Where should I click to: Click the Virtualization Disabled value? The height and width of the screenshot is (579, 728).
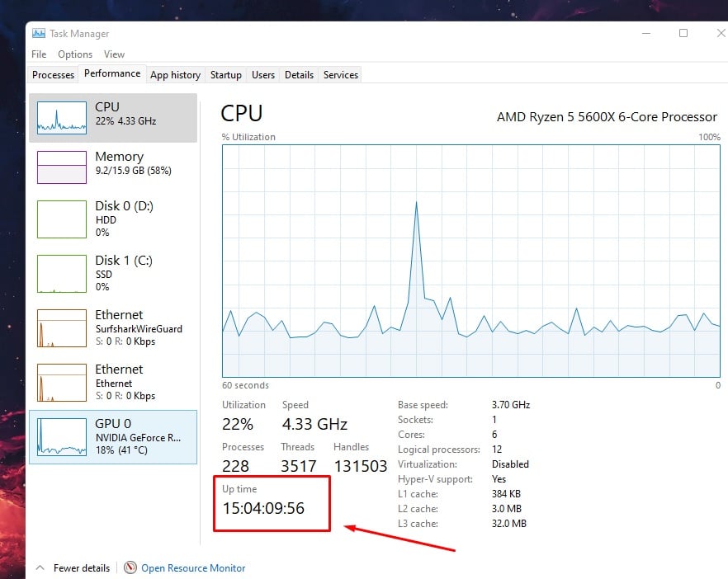[510, 464]
